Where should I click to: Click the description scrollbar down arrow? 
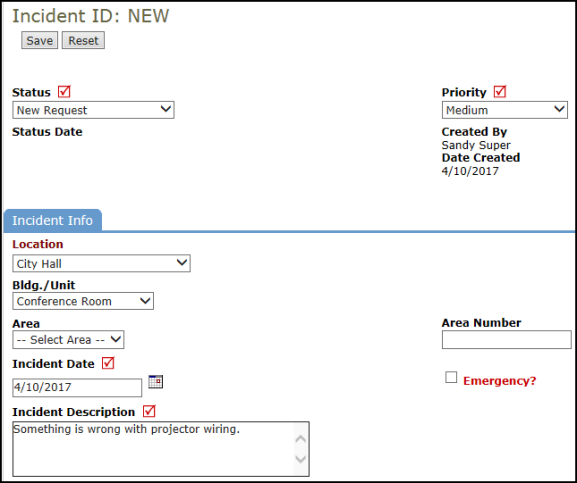click(301, 459)
